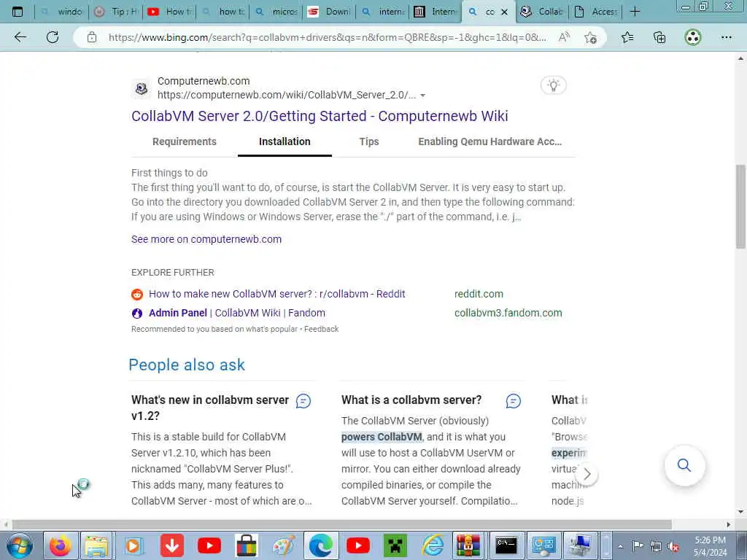Open WinRAR from the taskbar

(469, 545)
